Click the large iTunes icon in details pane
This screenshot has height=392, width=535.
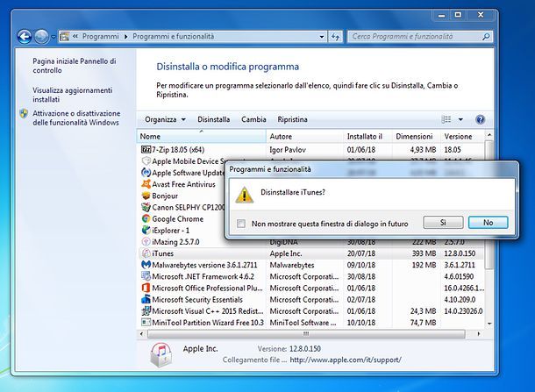pyautogui.click(x=161, y=355)
